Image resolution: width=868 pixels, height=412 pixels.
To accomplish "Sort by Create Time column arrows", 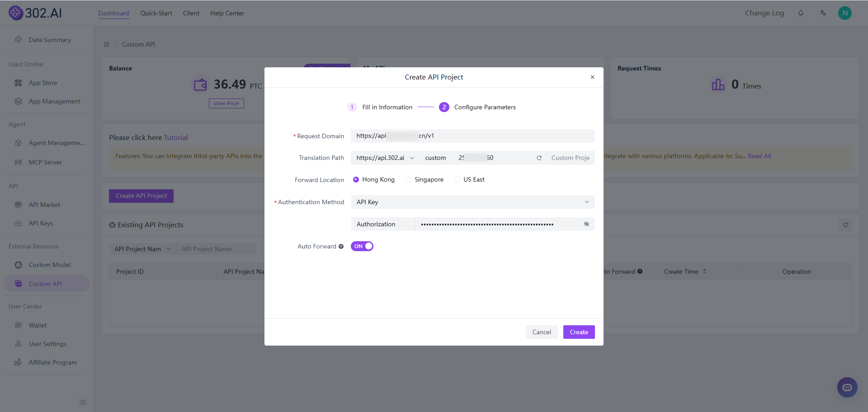I will (704, 272).
